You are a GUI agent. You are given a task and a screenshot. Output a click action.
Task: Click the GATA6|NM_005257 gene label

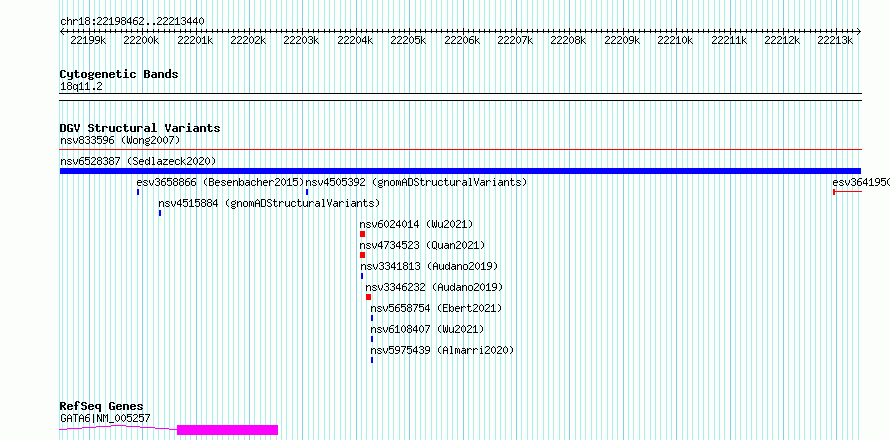(x=105, y=418)
